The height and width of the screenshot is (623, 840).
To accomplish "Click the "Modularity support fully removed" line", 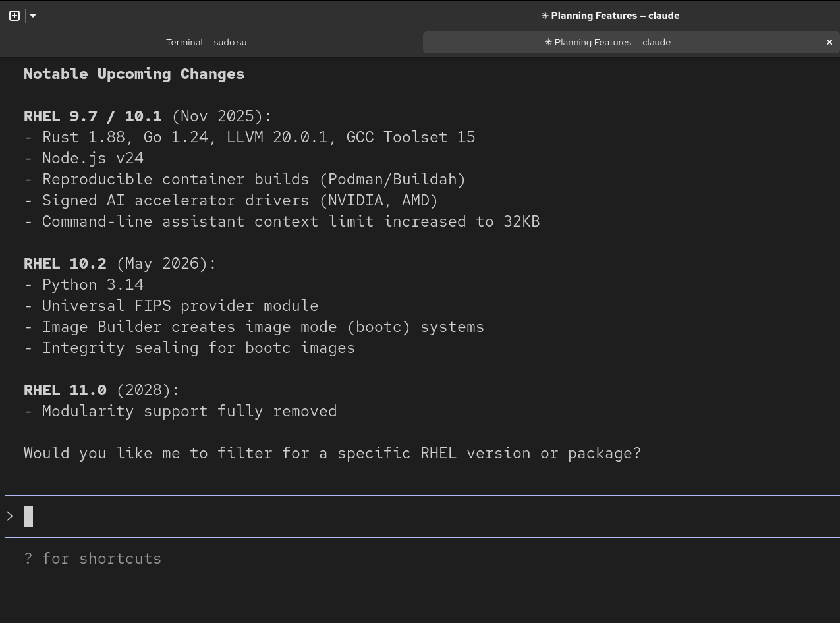I will tap(189, 411).
